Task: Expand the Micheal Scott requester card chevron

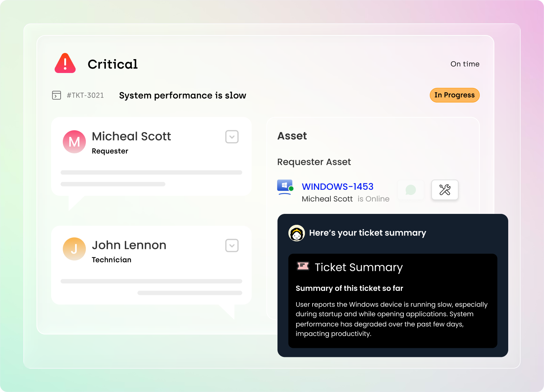Action: tap(232, 137)
